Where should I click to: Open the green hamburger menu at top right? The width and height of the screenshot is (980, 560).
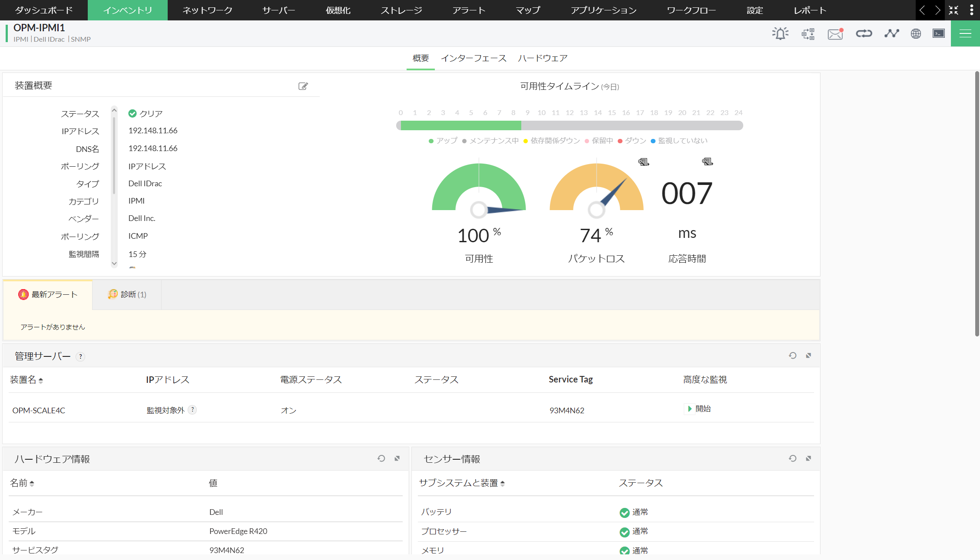point(965,33)
